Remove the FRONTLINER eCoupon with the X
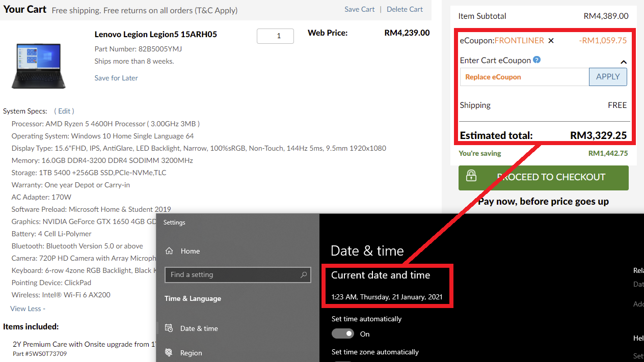 pos(551,41)
